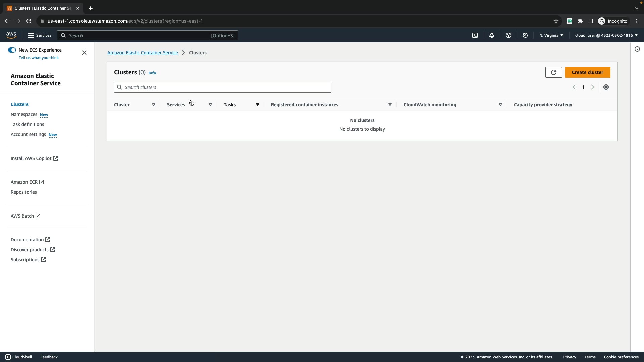Screen dimensions: 644x362
Task: Open the info panel icon at right
Action: (637, 49)
